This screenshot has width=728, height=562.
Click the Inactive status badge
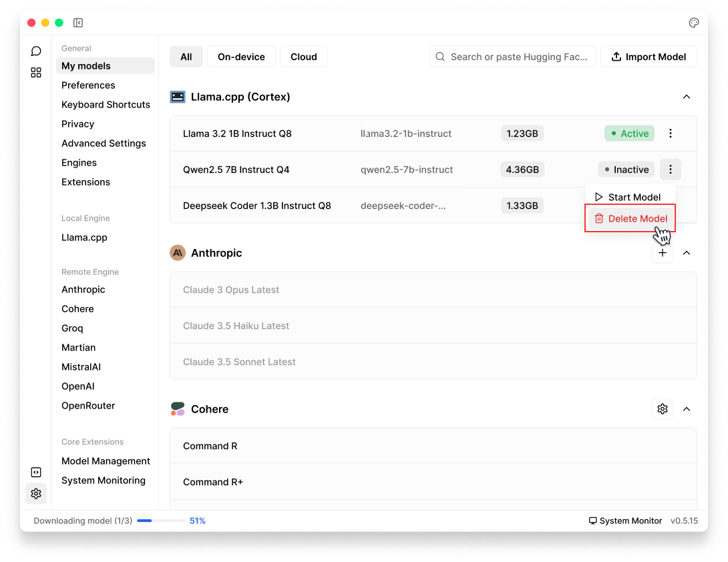(x=626, y=170)
